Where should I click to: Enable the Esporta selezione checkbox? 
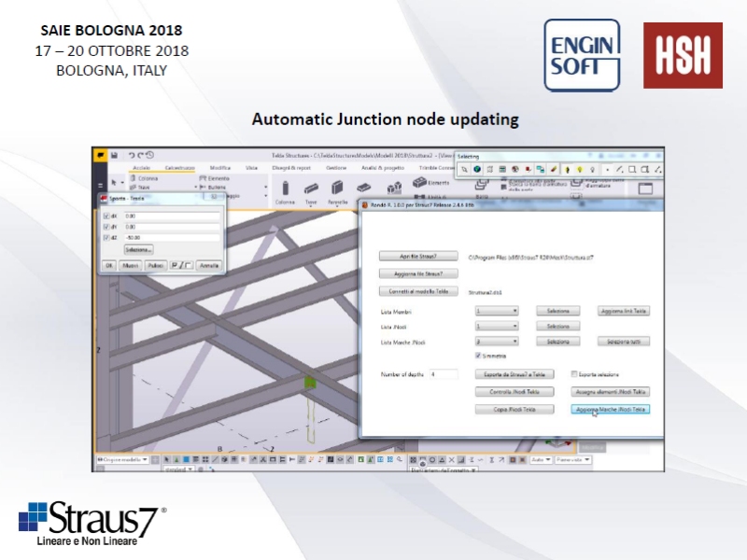point(574,373)
